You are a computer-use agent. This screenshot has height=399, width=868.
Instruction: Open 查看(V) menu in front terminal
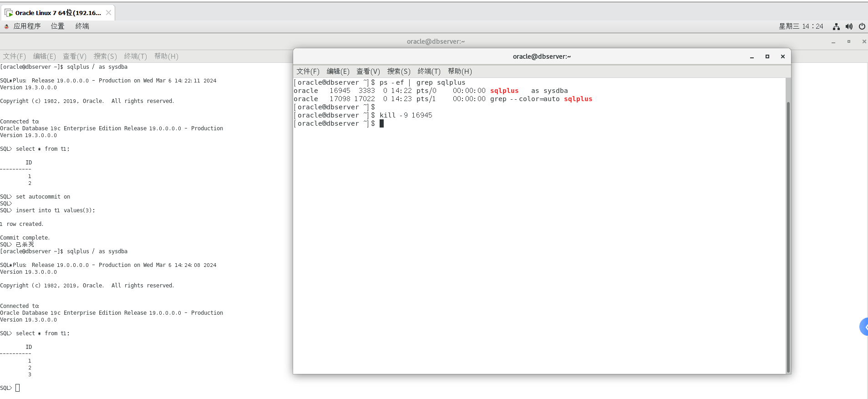(368, 71)
